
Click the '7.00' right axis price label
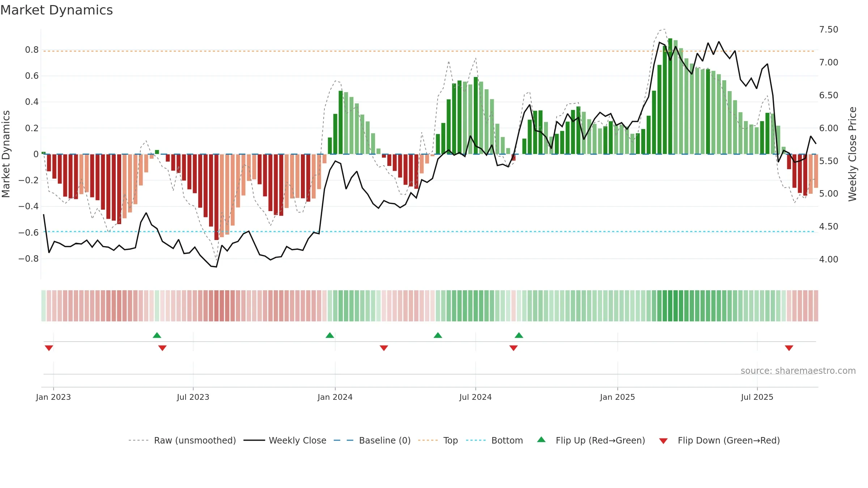click(x=829, y=63)
